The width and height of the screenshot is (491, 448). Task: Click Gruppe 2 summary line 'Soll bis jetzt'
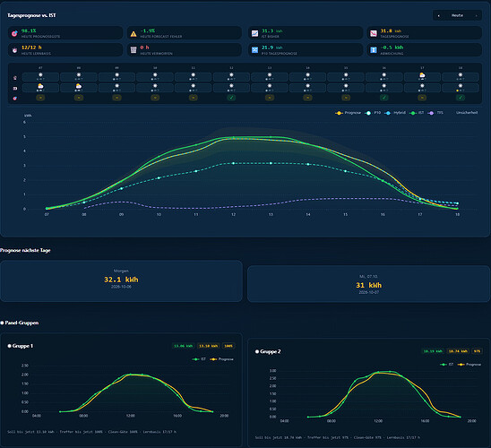point(338,437)
